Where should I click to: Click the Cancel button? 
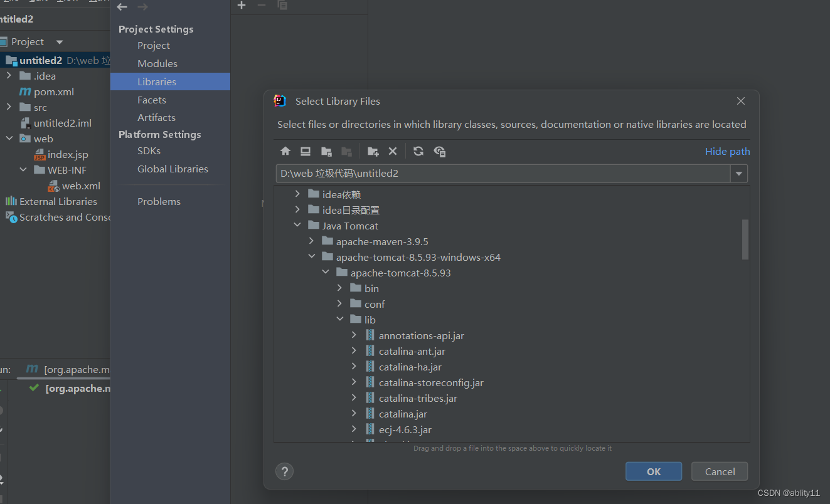[x=720, y=471]
